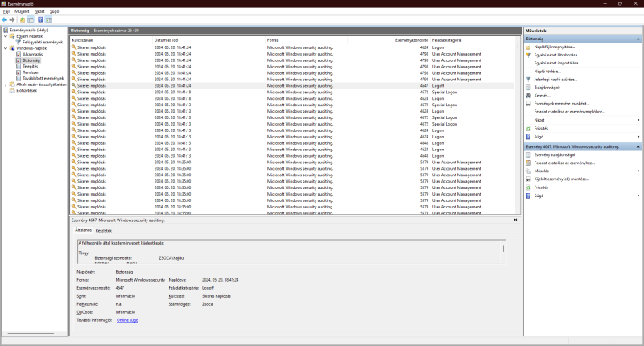The height and width of the screenshot is (346, 644).
Task: Click the Tulajdonságok properties sheet icon
Action: pos(528,88)
